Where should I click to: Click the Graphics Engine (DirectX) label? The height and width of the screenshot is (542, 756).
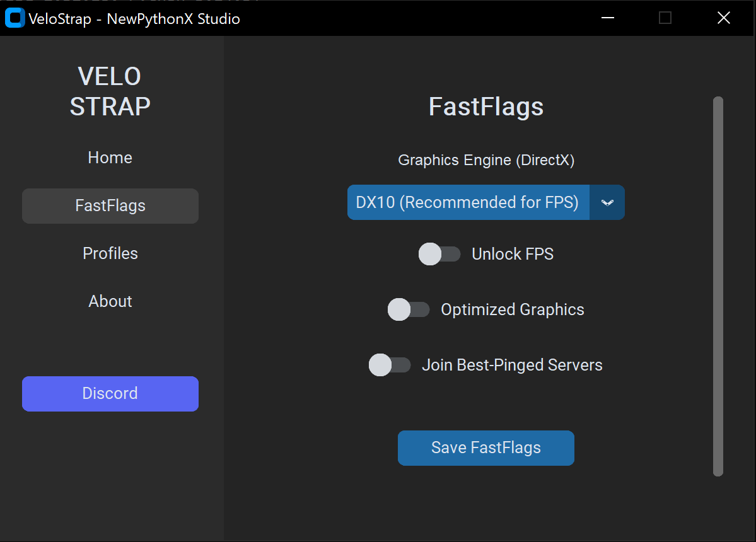(486, 160)
